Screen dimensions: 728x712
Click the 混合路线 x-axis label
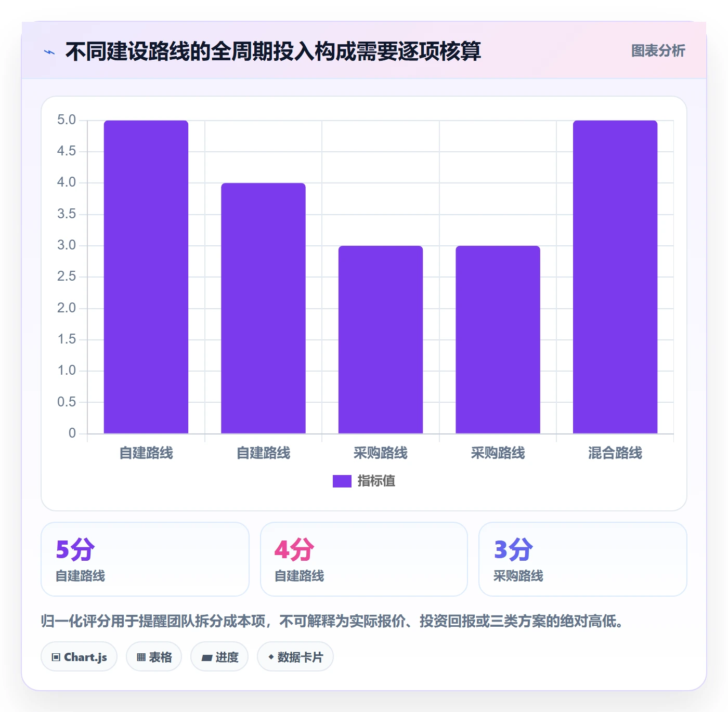(x=615, y=453)
